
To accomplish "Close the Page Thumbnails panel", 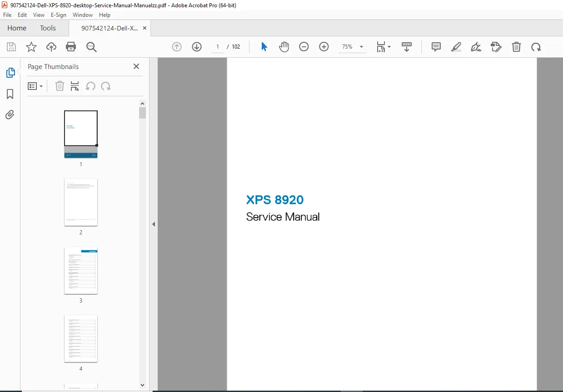I will [x=136, y=66].
